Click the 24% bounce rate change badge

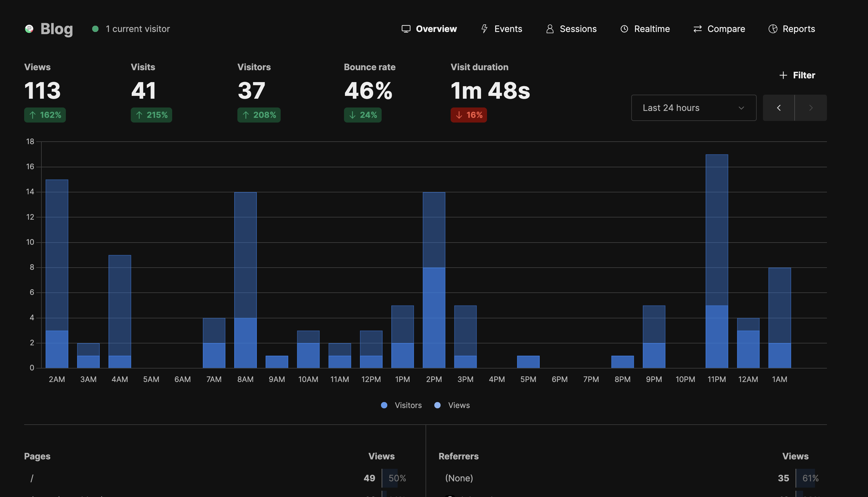(363, 115)
